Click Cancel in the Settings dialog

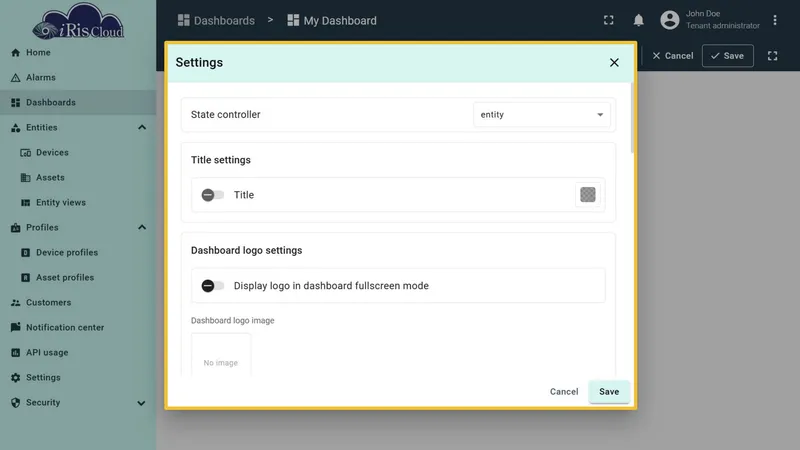point(564,392)
